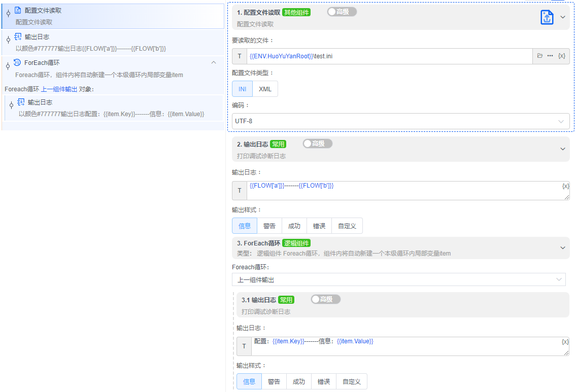The height and width of the screenshot is (392, 576).
Task: Click the test.ini file path input field
Action: pyautogui.click(x=355, y=56)
